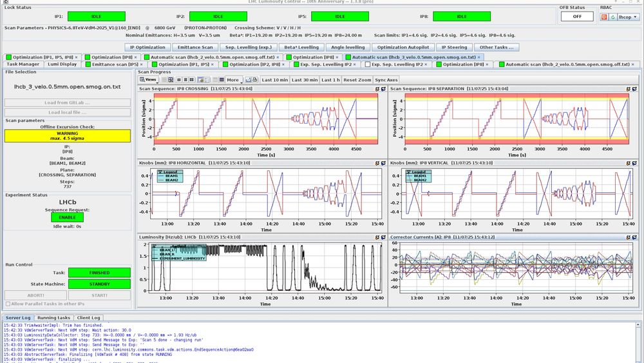This screenshot has height=363, width=644.
Task: Click the IP1 IDLE lock status indicator
Action: coord(97,17)
